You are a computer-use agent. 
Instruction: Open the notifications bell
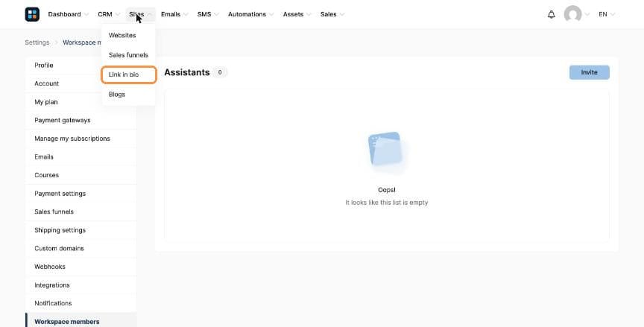pos(551,14)
